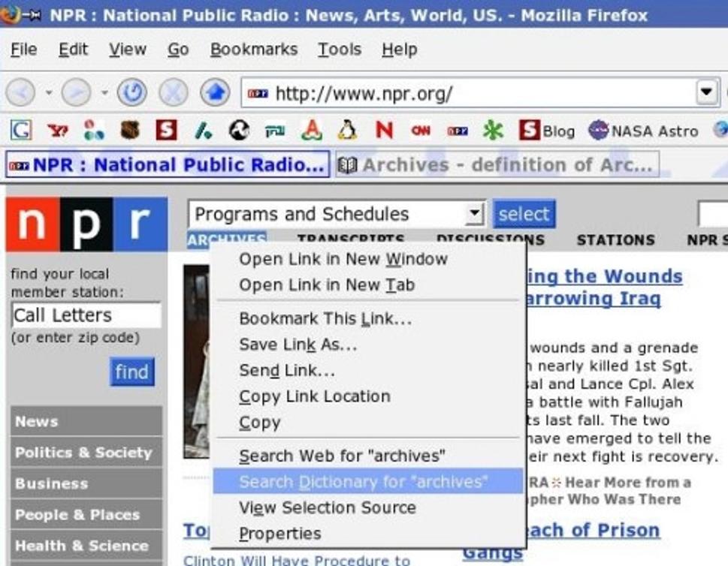The width and height of the screenshot is (728, 566).
Task: Open the dark shield bookmark icon
Action: click(130, 131)
